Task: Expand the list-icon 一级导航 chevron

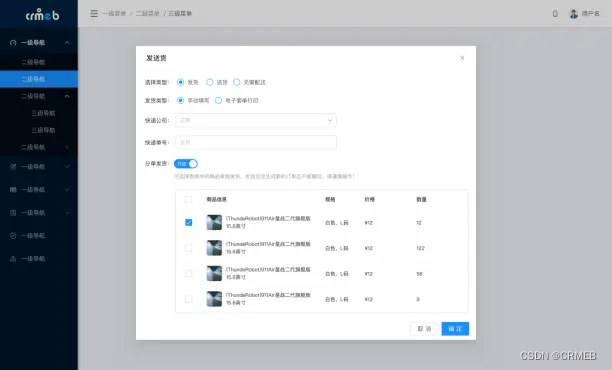Action: (67, 213)
